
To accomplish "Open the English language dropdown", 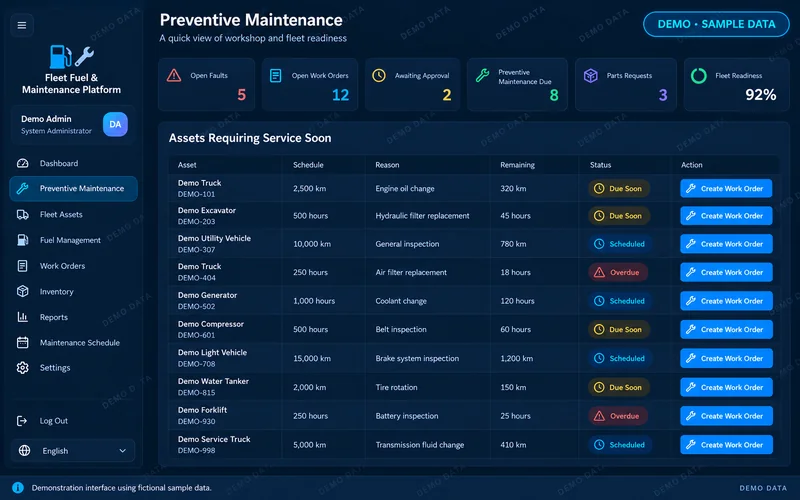I will (73, 451).
